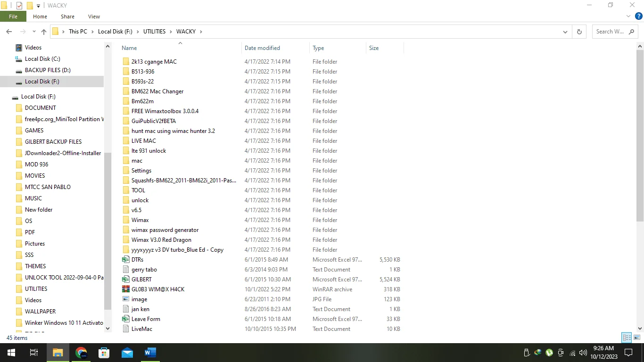Select the GAMES folder in sidebar
This screenshot has height=362, width=644.
pos(34,131)
